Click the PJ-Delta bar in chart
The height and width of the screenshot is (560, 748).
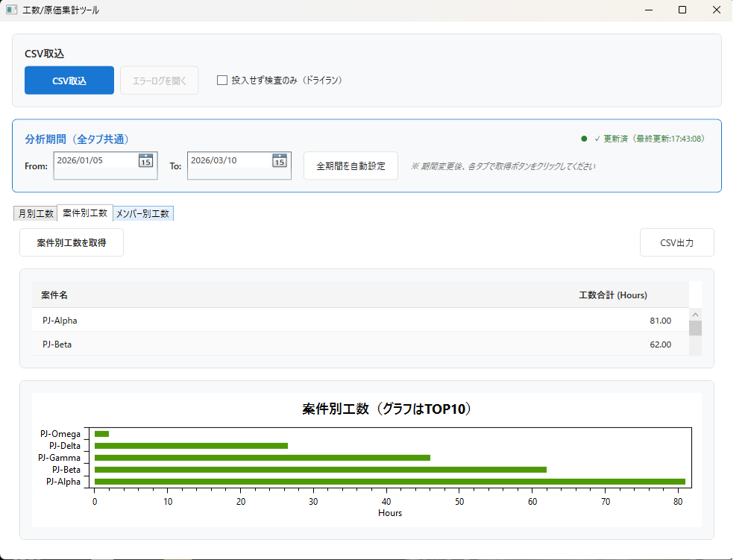click(191, 446)
